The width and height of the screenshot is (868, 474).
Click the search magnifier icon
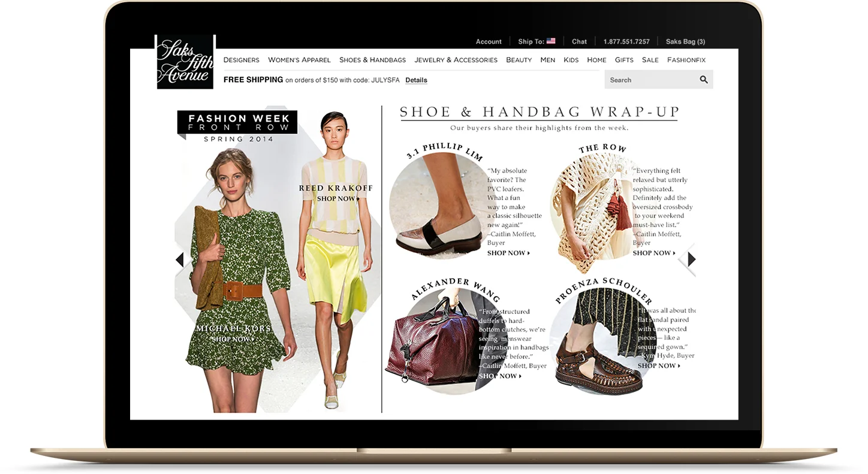coord(704,80)
